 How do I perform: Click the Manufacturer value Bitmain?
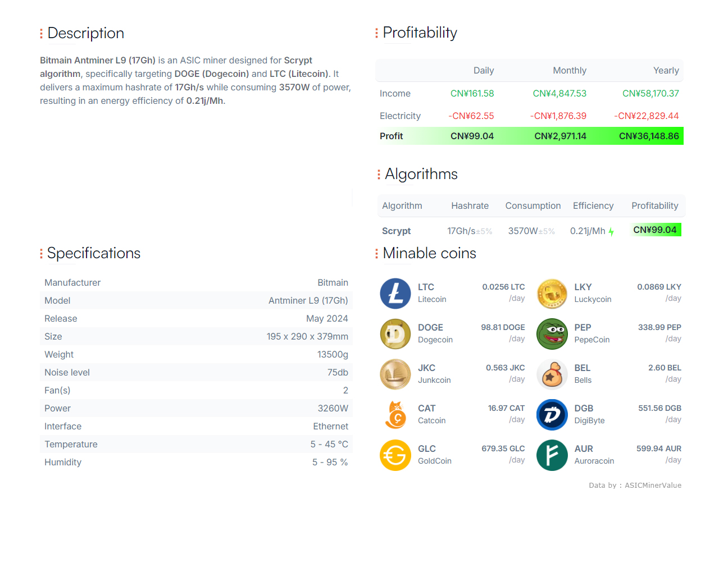tap(333, 282)
